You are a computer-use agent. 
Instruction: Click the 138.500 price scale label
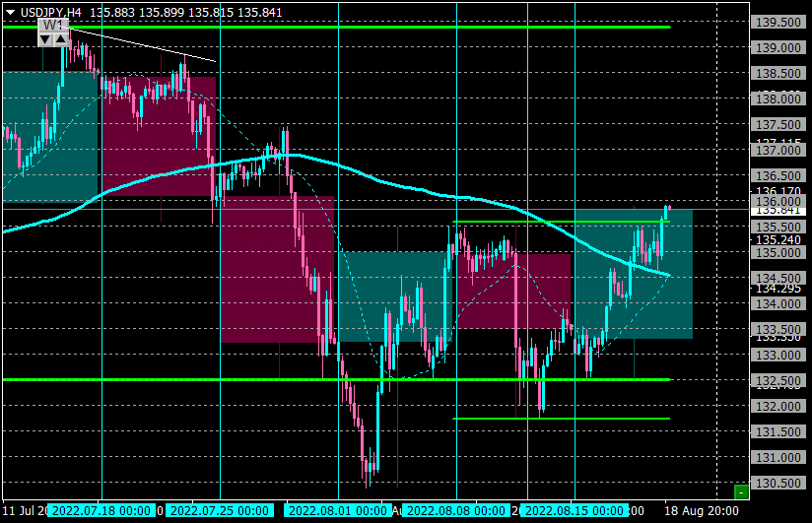tap(778, 73)
